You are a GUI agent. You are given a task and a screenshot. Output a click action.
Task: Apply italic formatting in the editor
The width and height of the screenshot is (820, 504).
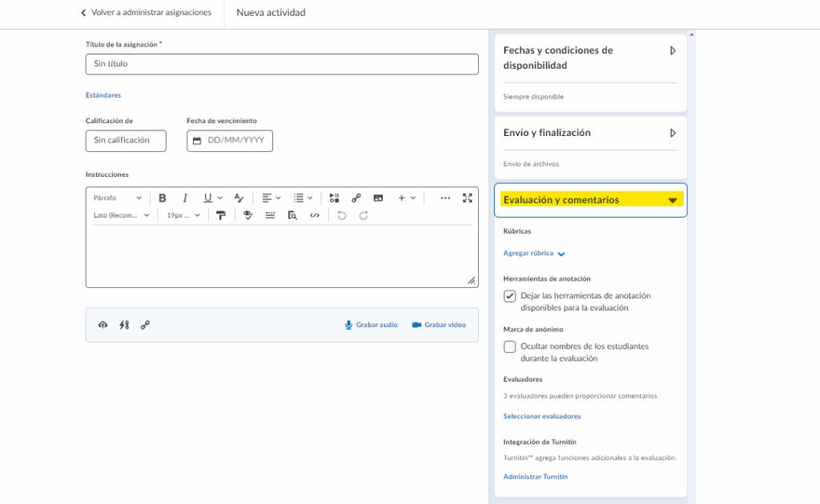[185, 198]
